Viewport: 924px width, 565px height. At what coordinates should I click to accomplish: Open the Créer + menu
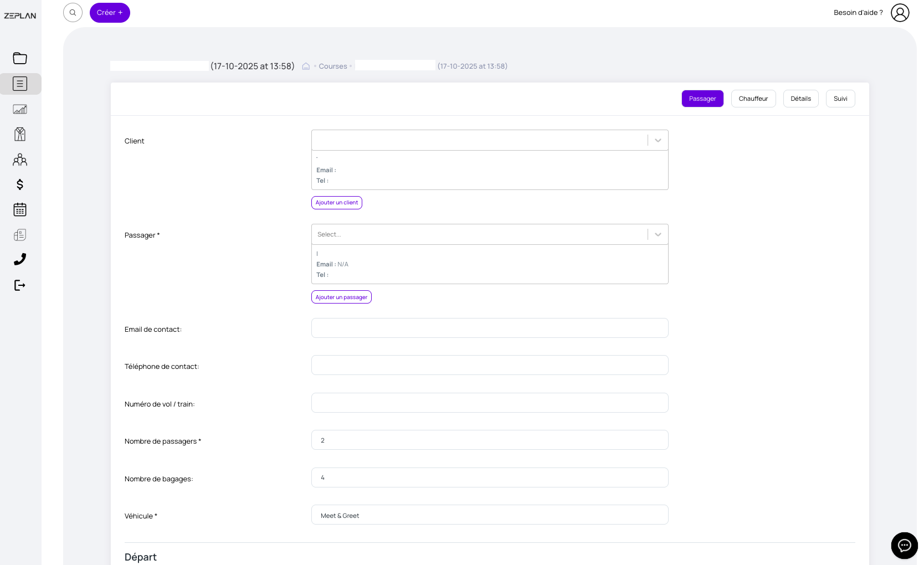[110, 13]
